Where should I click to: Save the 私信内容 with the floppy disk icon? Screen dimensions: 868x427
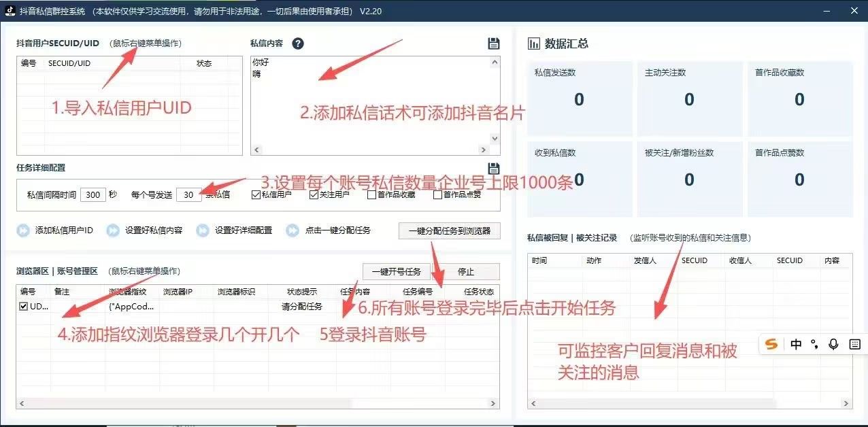[x=494, y=44]
